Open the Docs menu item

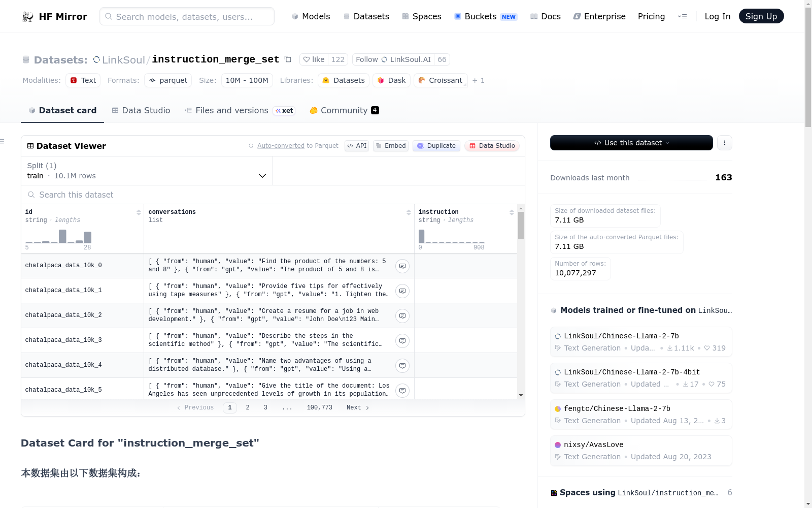coord(546,17)
